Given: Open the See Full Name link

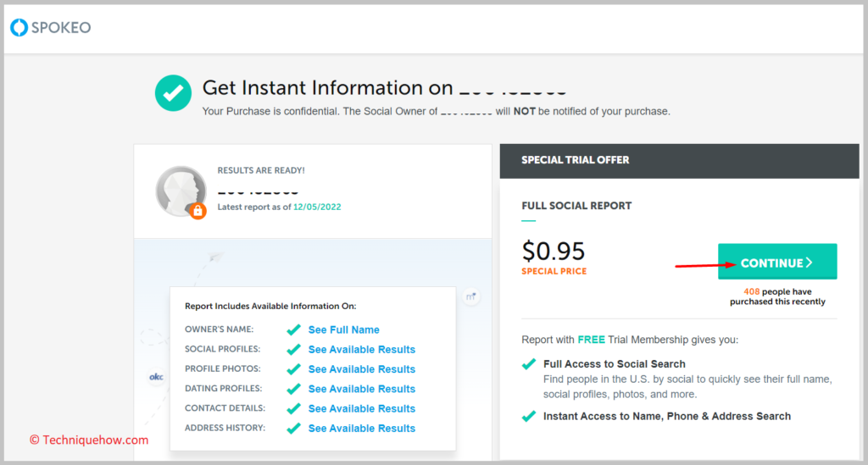Looking at the screenshot, I should coord(344,330).
